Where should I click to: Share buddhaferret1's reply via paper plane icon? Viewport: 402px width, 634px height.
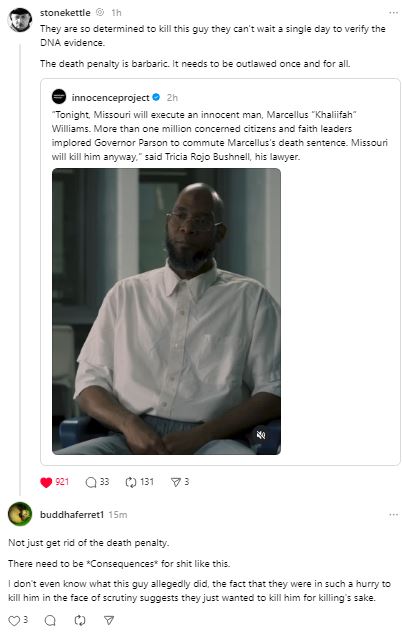[109, 621]
